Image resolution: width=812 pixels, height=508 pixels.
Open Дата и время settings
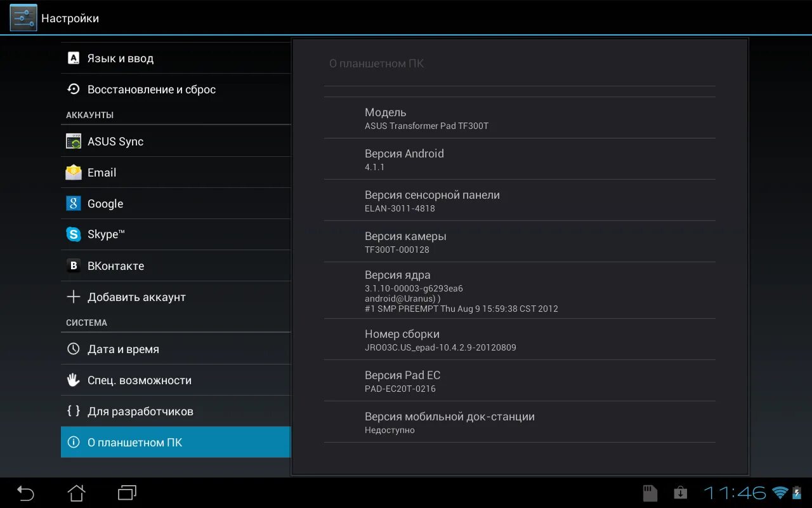coord(176,349)
